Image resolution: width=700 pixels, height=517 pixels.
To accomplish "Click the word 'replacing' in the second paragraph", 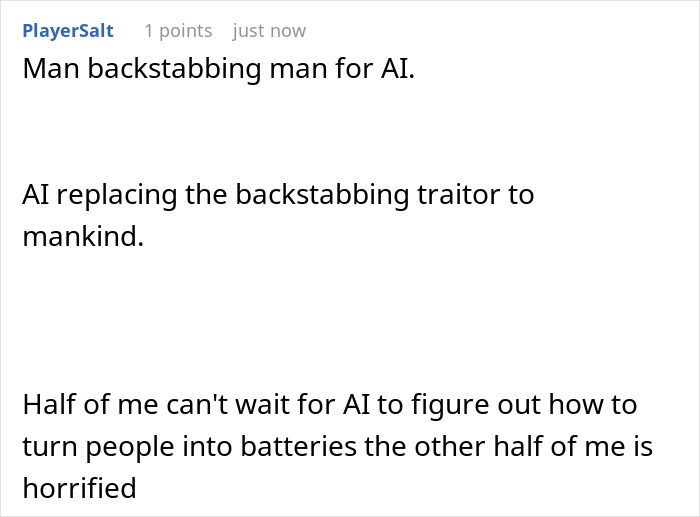I will 117,194.
